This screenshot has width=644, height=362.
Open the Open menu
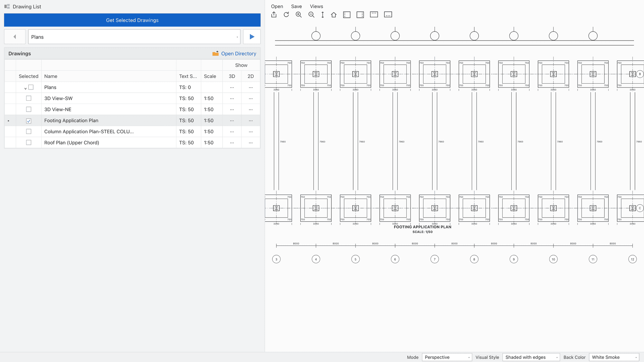tap(277, 6)
